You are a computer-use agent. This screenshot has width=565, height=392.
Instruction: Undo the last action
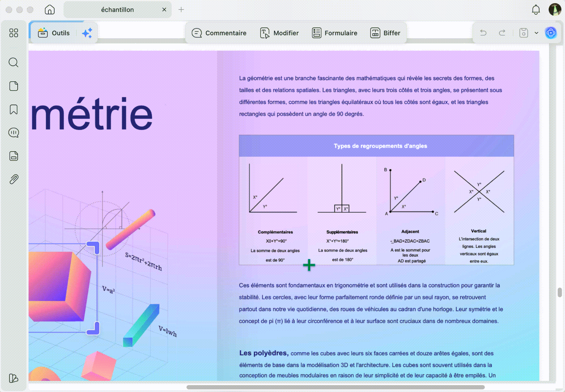click(483, 33)
